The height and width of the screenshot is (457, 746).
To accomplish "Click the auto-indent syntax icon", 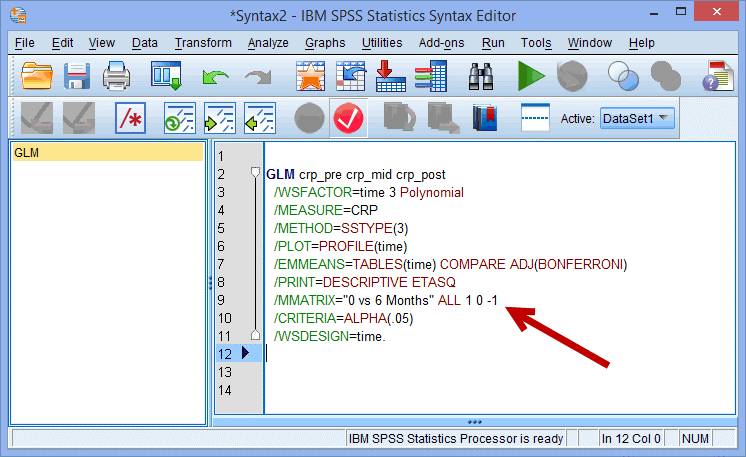I will coord(179,118).
